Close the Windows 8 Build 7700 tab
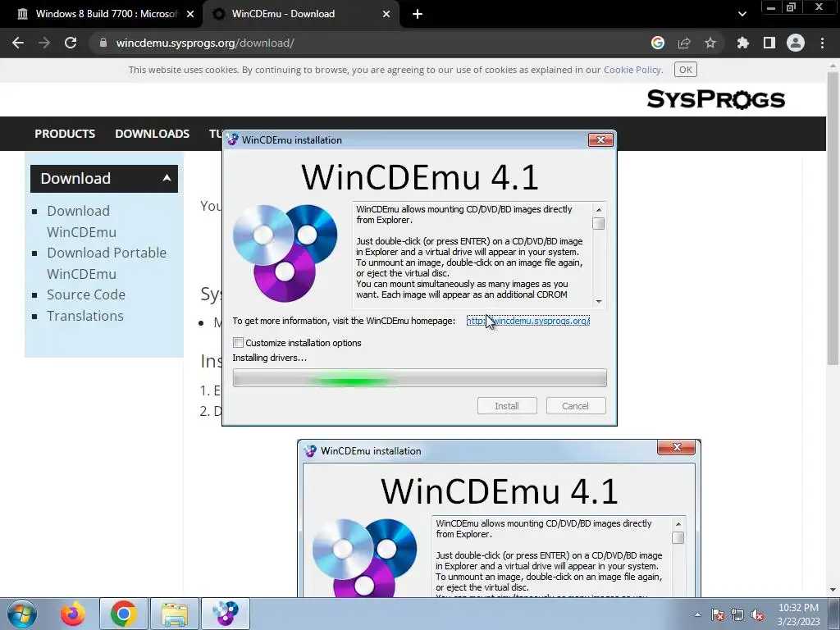Viewport: 840px width, 630px height. 190,14
